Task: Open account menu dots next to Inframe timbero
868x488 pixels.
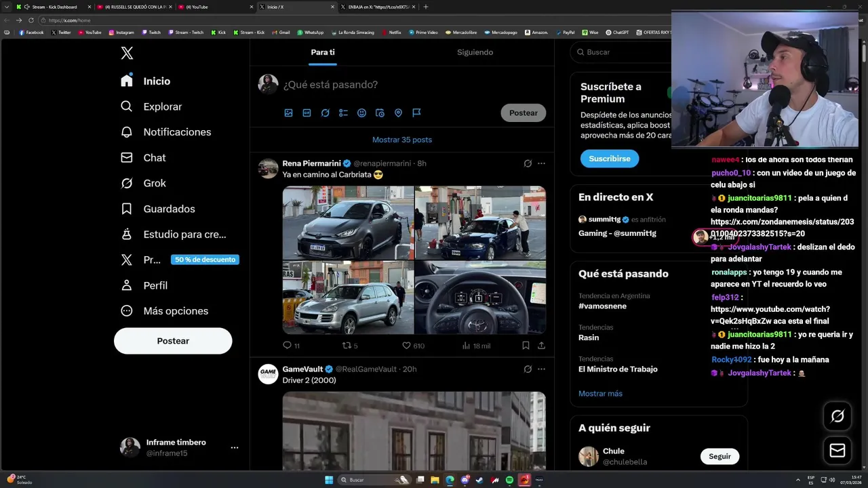Action: point(234,448)
